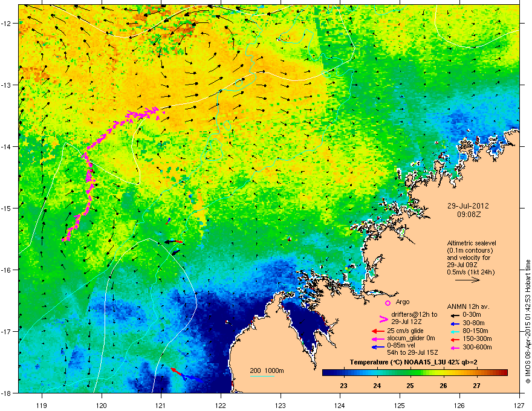532x411 pixels.
Task: Click the cyan bathymetry line under '200 1000m'
Action: pos(262,377)
